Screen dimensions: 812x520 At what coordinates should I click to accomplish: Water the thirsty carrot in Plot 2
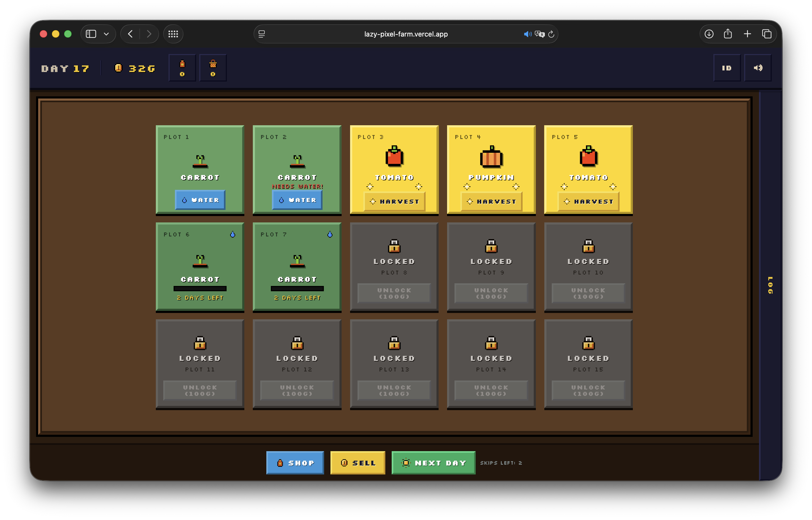coord(297,200)
